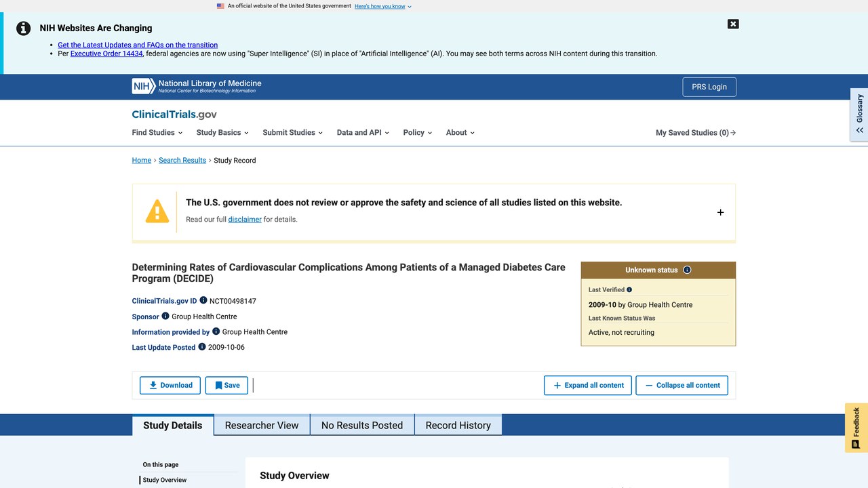The image size is (868, 488).
Task: Click Expand all content button
Action: (x=588, y=385)
